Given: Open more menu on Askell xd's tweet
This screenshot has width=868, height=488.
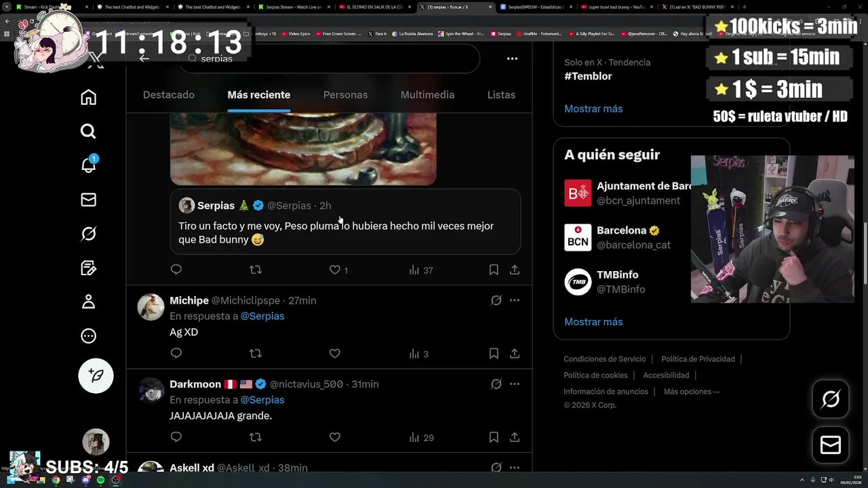Looking at the screenshot, I should click(x=515, y=468).
